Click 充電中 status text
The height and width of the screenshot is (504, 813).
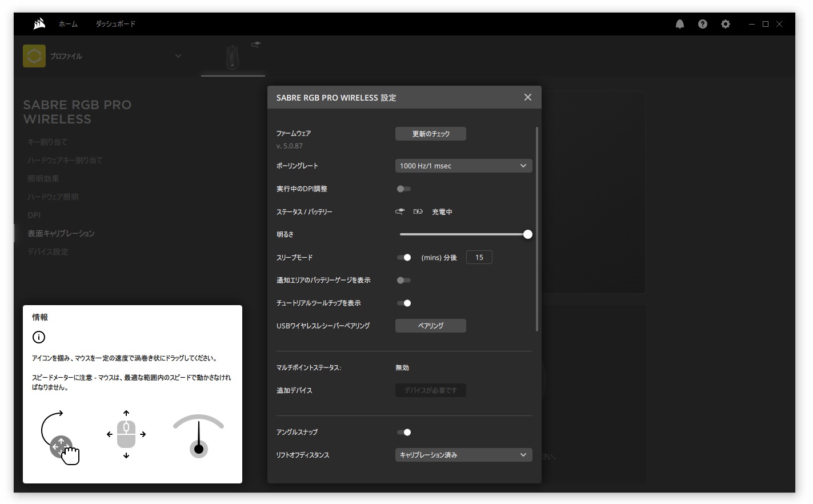pos(442,212)
